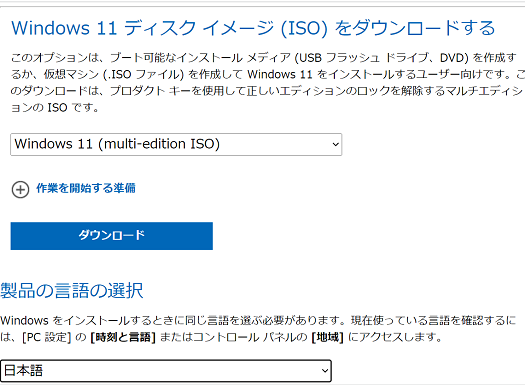525x385 pixels.
Task: Click the chevron arrow of the 日本語 selector
Action: pyautogui.click(x=324, y=371)
